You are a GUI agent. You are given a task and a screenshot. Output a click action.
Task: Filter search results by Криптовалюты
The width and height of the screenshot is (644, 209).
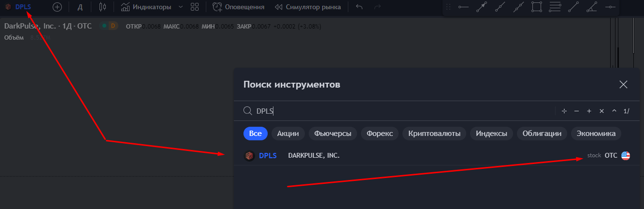pyautogui.click(x=434, y=134)
